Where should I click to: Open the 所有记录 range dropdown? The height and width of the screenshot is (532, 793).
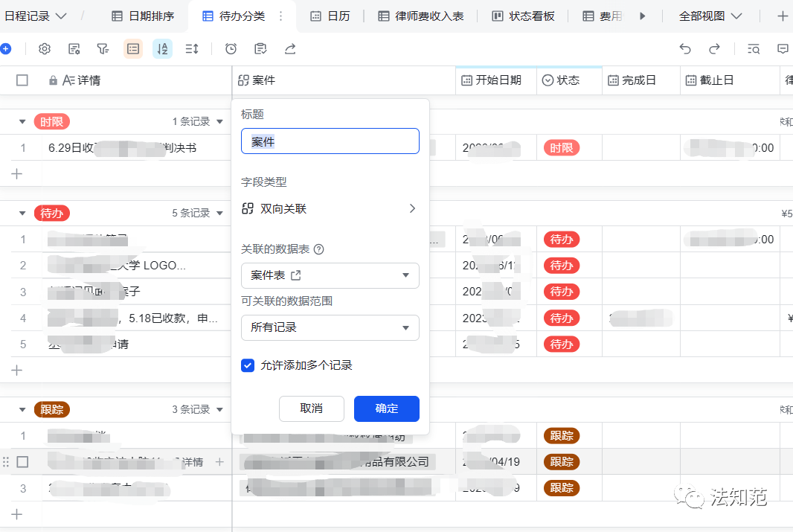330,327
